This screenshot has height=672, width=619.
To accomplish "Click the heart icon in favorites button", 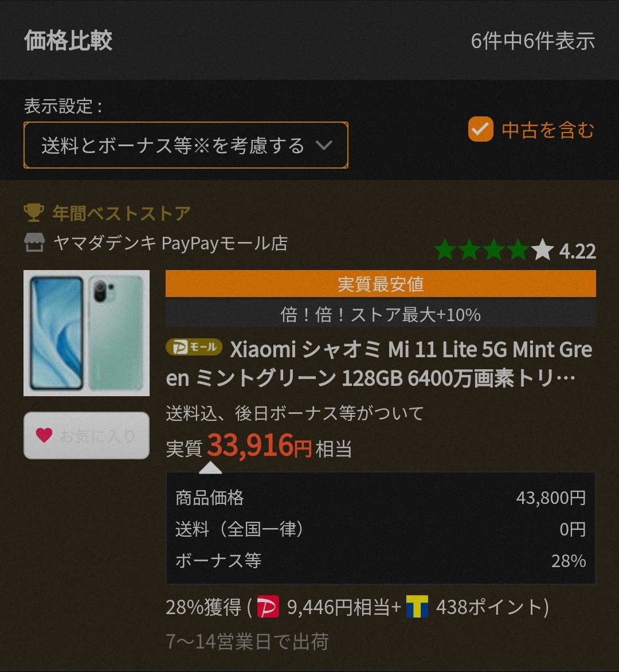I will 44,435.
